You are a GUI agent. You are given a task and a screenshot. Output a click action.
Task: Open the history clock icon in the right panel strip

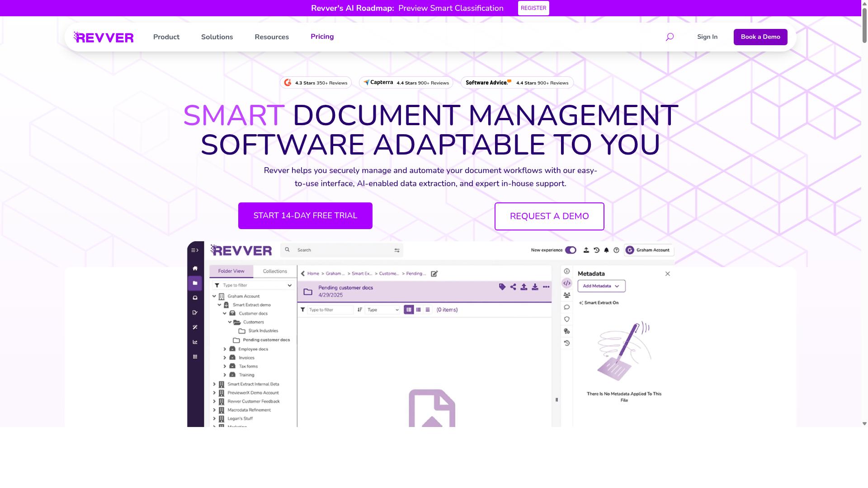(x=567, y=343)
